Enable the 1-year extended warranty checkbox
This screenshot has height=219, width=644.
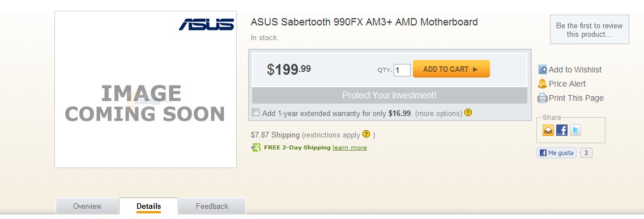point(256,113)
